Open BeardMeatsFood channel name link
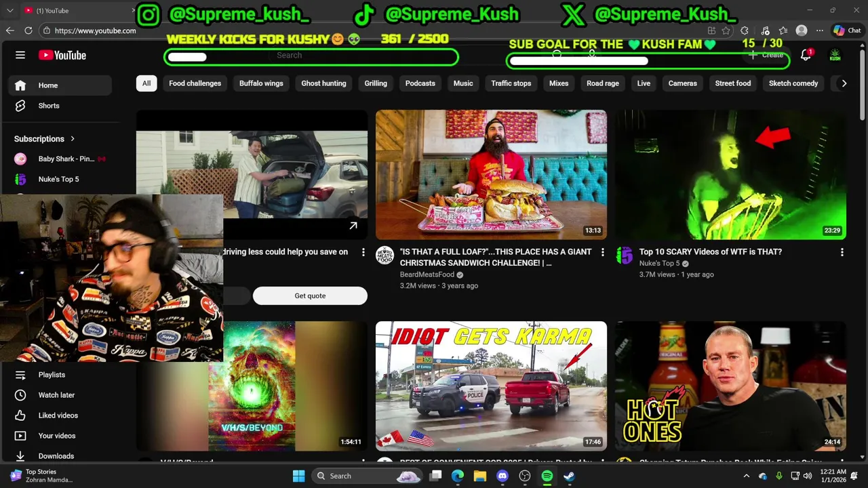 (x=427, y=274)
